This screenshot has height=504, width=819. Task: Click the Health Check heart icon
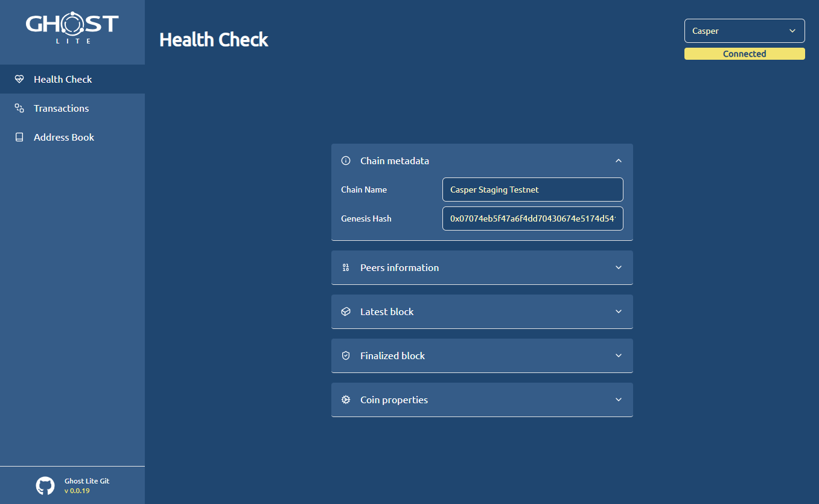19,79
